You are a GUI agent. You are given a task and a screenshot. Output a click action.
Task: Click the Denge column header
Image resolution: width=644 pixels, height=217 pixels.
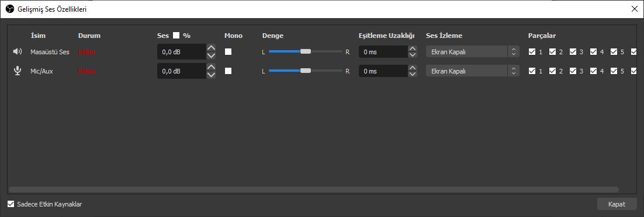(x=273, y=36)
